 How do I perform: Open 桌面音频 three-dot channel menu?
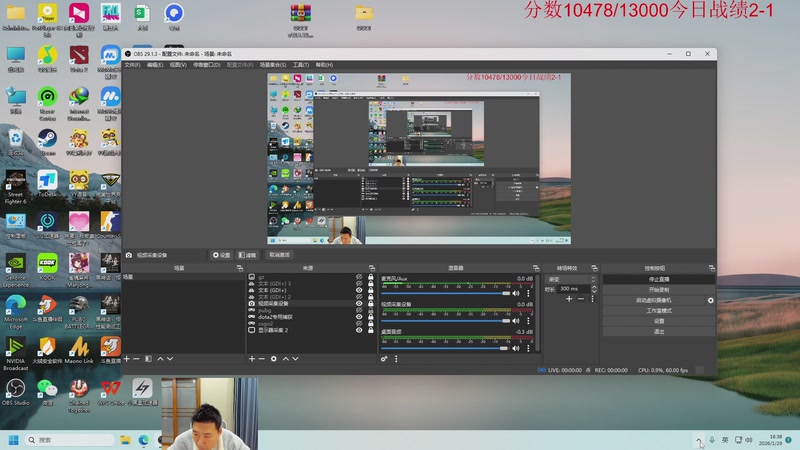(x=528, y=348)
